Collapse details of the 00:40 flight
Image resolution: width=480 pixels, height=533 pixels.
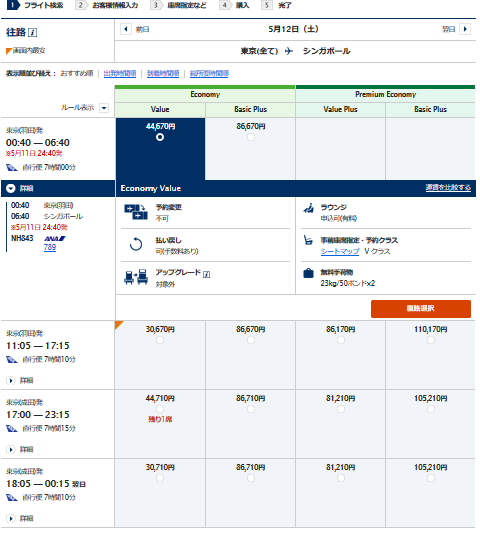(x=11, y=188)
